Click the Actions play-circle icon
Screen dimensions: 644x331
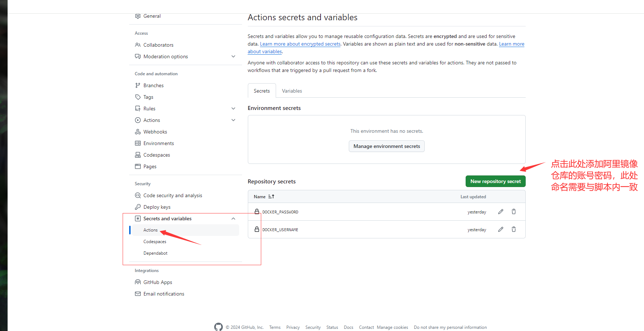[x=138, y=120]
